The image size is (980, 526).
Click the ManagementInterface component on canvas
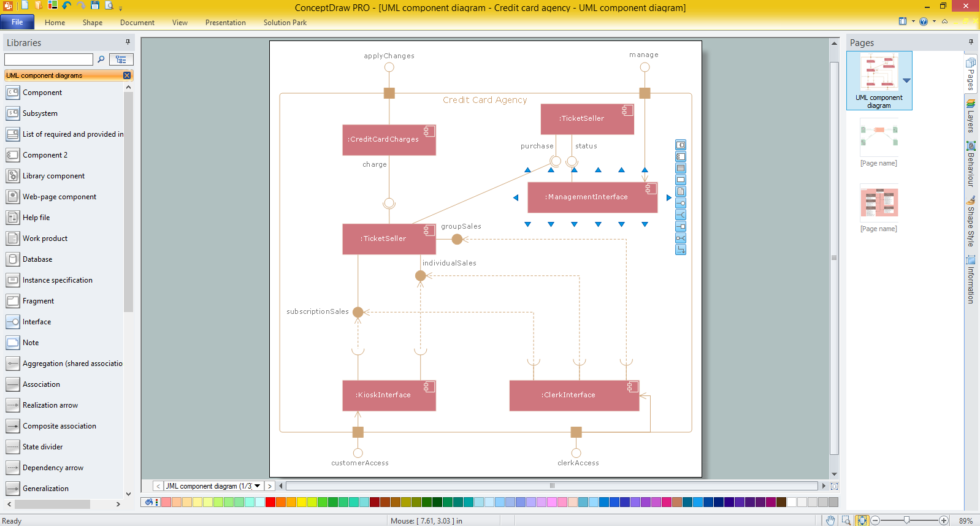pyautogui.click(x=592, y=197)
